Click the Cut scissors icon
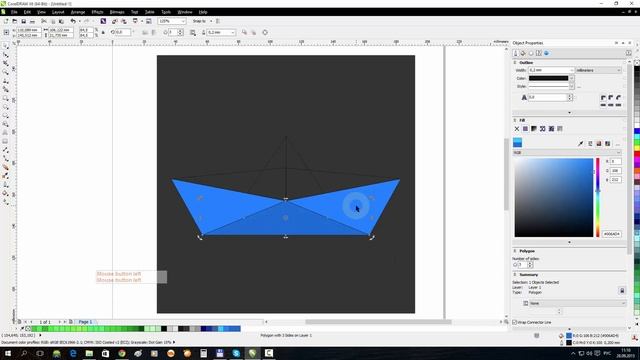The image size is (640, 360). [x=44, y=21]
